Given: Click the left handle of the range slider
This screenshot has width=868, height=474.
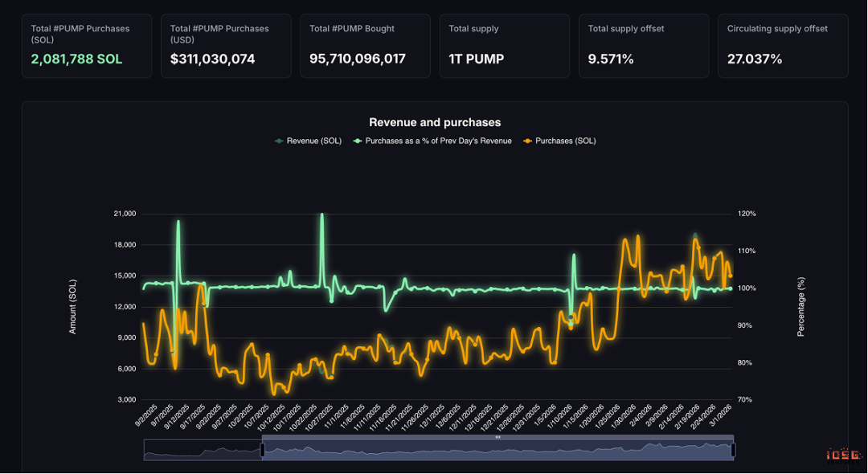Looking at the screenshot, I should 262,450.
